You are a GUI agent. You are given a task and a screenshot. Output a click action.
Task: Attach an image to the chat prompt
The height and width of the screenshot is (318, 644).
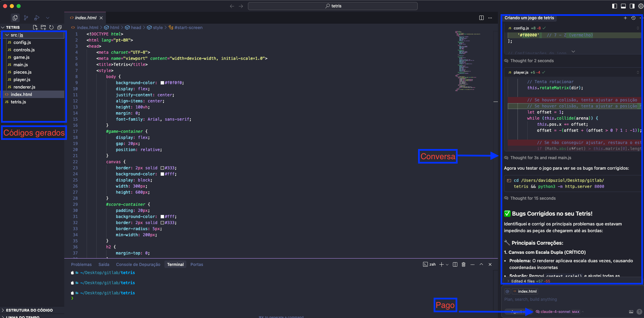[x=631, y=312]
